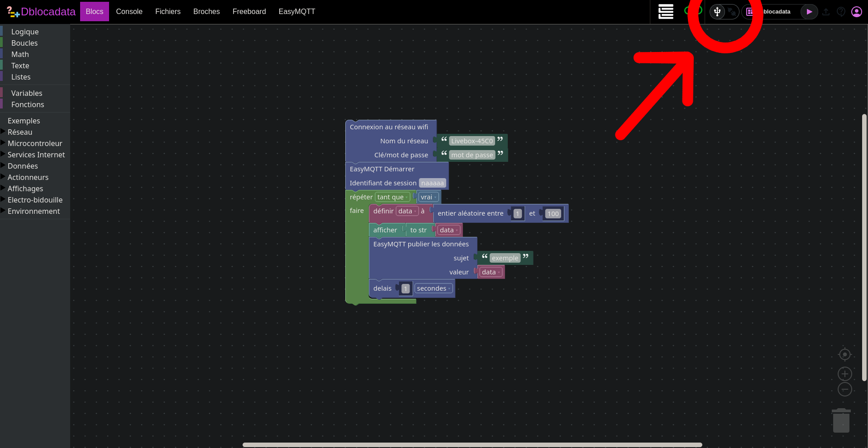Open the 'secondes' unit dropdown in the delais block

(x=433, y=288)
